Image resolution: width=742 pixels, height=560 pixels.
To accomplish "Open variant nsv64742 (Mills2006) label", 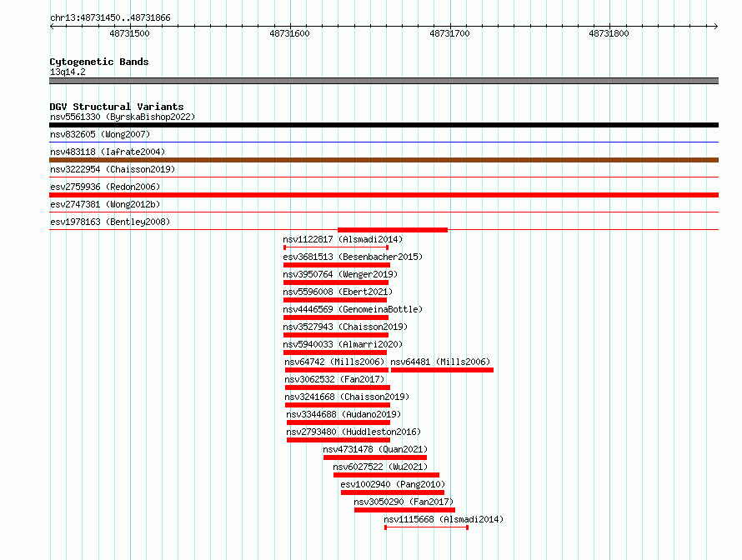I will (334, 362).
